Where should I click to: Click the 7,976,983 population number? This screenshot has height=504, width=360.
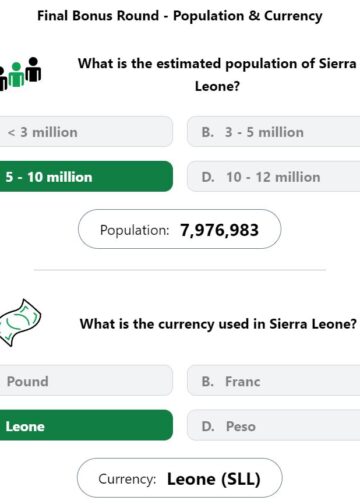pos(219,230)
